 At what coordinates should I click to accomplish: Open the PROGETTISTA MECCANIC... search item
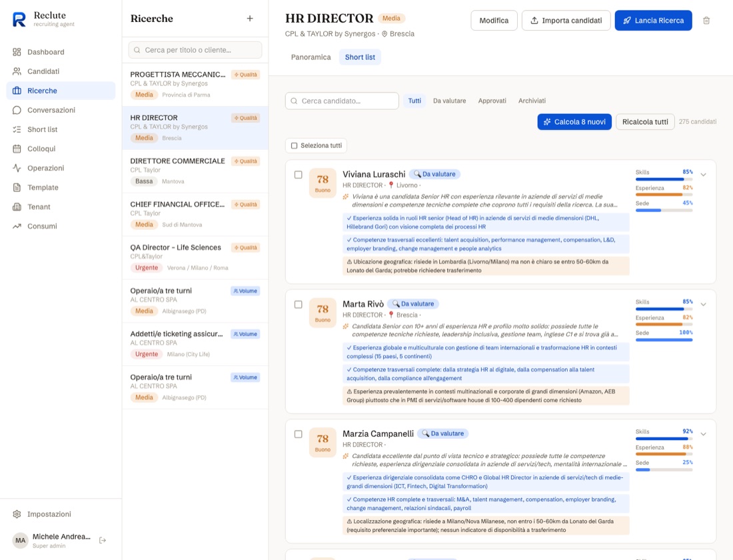(x=195, y=85)
